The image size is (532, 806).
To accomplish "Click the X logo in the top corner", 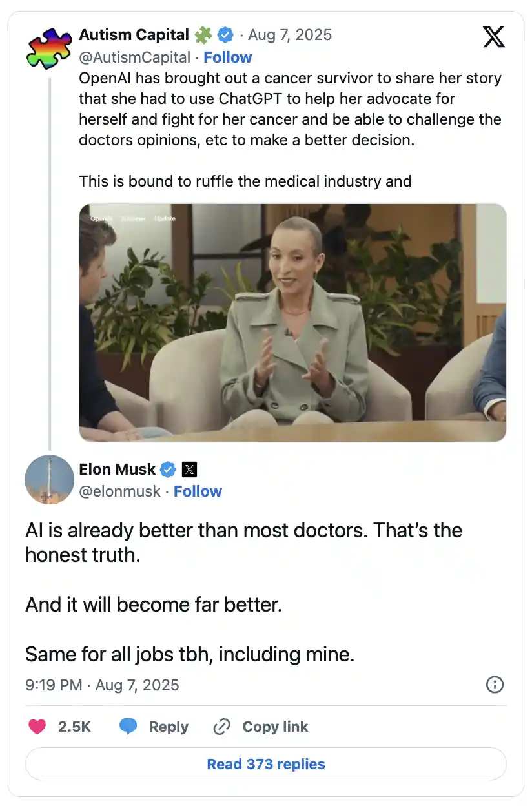I will (494, 37).
